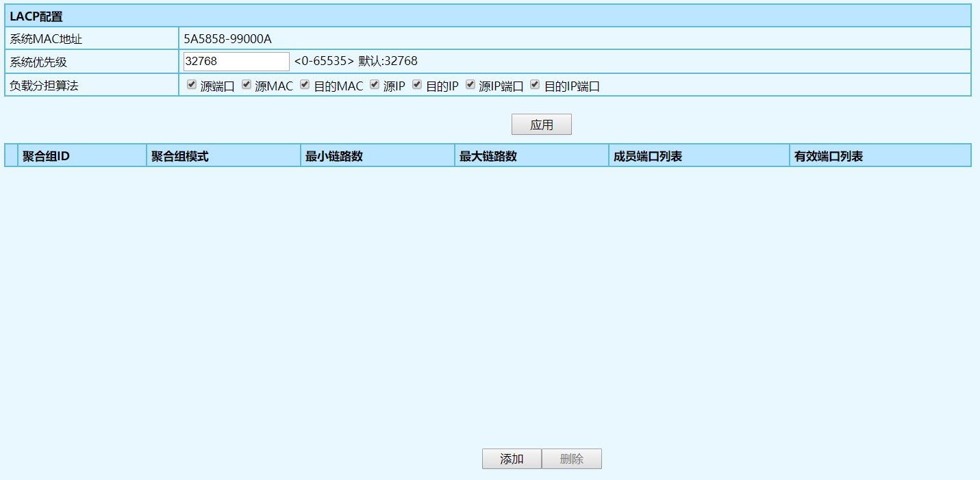980x480 pixels.
Task: Uncheck the 源IP端口 checkbox
Action: 470,85
